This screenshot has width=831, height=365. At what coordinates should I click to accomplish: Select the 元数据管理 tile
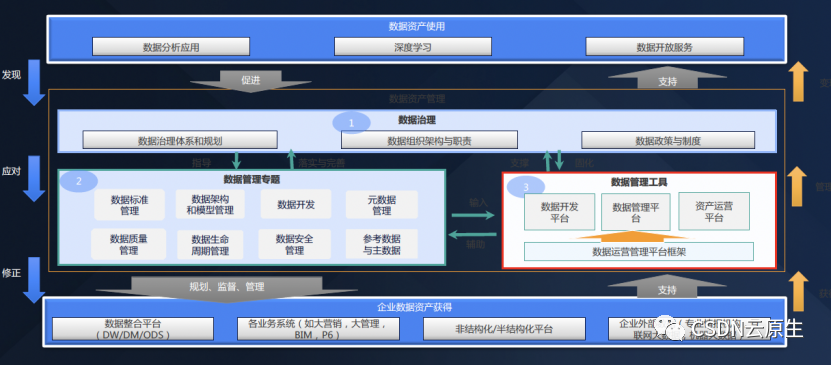(x=382, y=205)
